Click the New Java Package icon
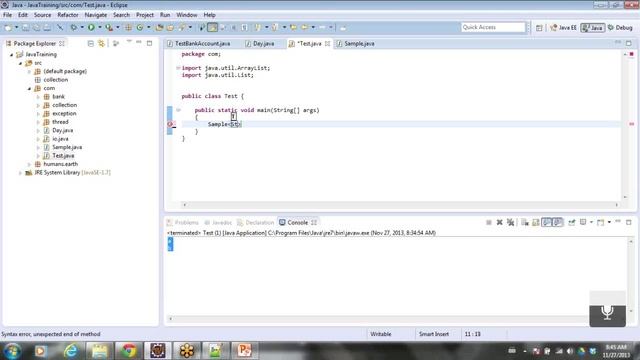Image resolution: width=640 pixels, height=360 pixels. tap(128, 28)
